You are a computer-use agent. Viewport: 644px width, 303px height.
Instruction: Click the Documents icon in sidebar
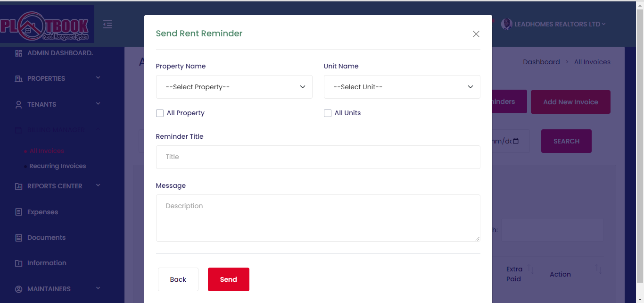(19, 238)
